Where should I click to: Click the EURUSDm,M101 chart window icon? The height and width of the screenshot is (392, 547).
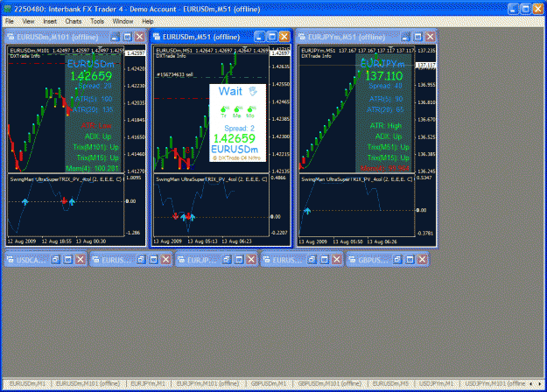tap(11, 37)
